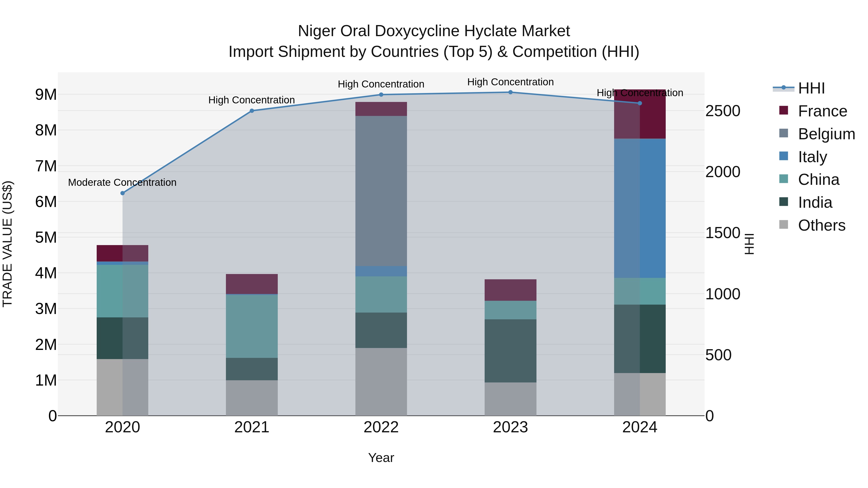Click the Others segment of the 2022 bar
The height and width of the screenshot is (488, 868).
[x=381, y=381]
